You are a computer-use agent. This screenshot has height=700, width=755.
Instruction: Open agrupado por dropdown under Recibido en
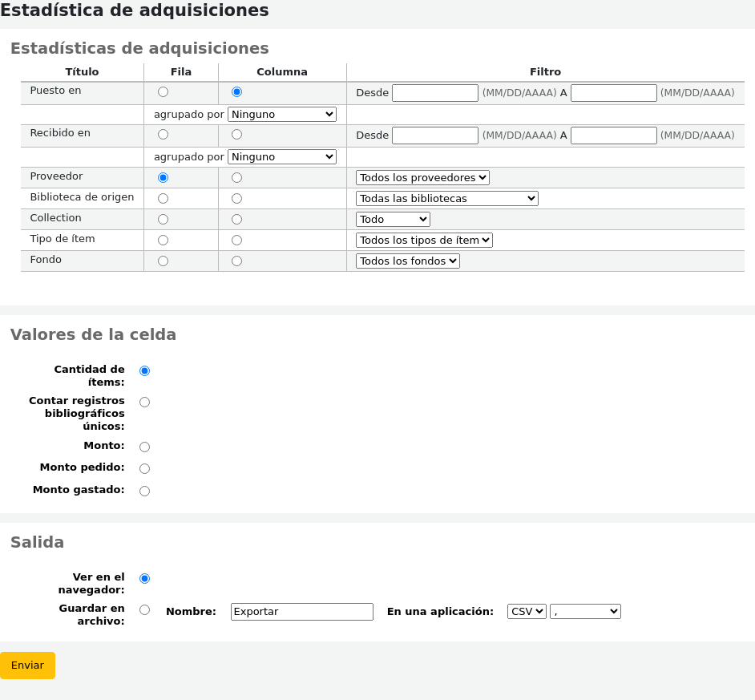pyautogui.click(x=281, y=156)
